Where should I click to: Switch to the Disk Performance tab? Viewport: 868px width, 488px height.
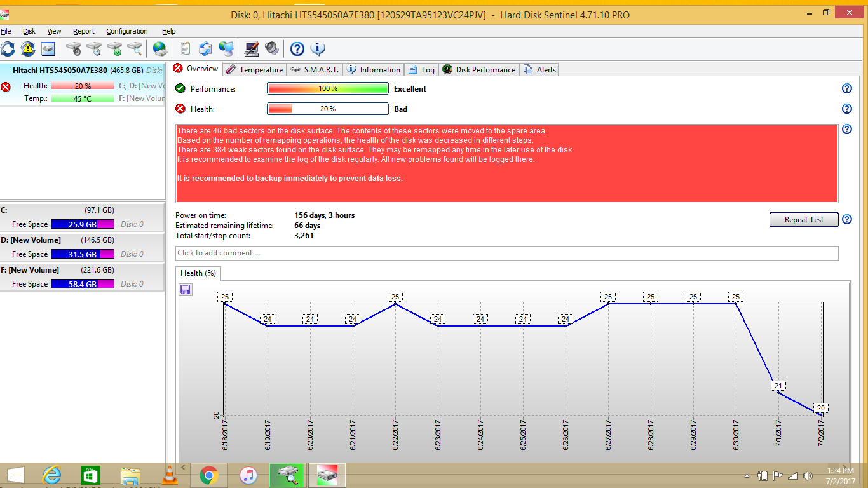[x=478, y=70]
